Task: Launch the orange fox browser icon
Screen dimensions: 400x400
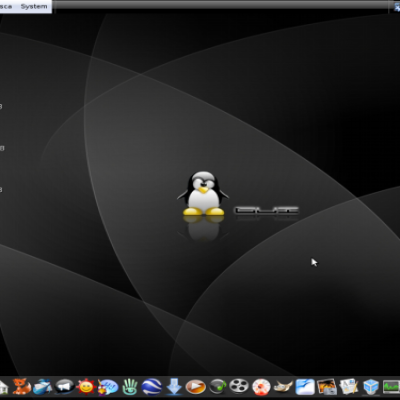Action: (x=22, y=387)
